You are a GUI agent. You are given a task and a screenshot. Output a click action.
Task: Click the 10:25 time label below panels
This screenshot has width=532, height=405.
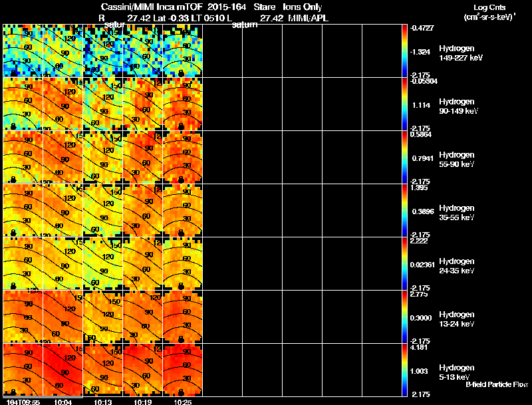pos(182,402)
